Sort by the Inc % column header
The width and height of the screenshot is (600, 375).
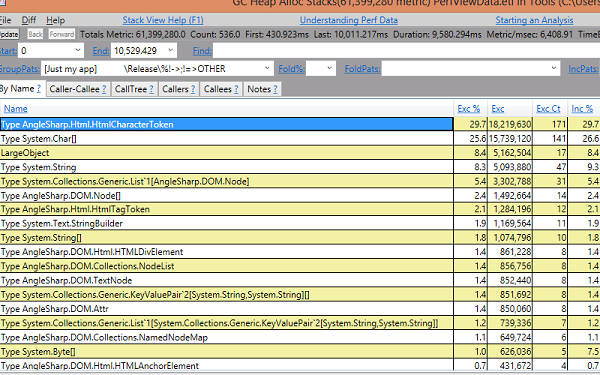pyautogui.click(x=582, y=109)
